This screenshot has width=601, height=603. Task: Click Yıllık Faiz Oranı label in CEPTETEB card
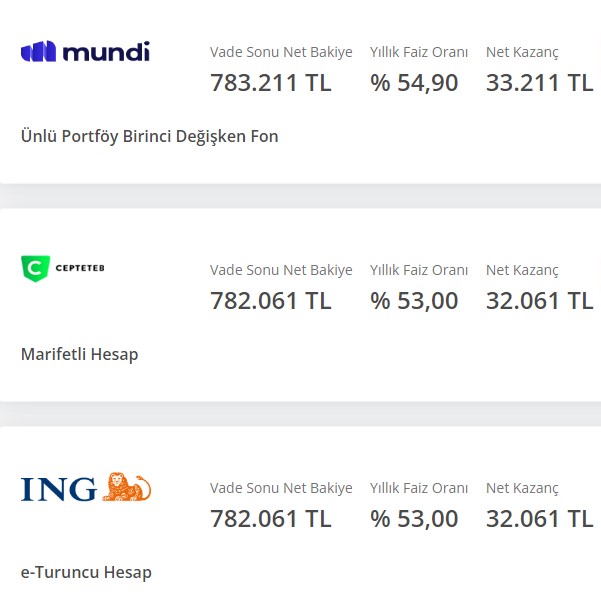(419, 270)
